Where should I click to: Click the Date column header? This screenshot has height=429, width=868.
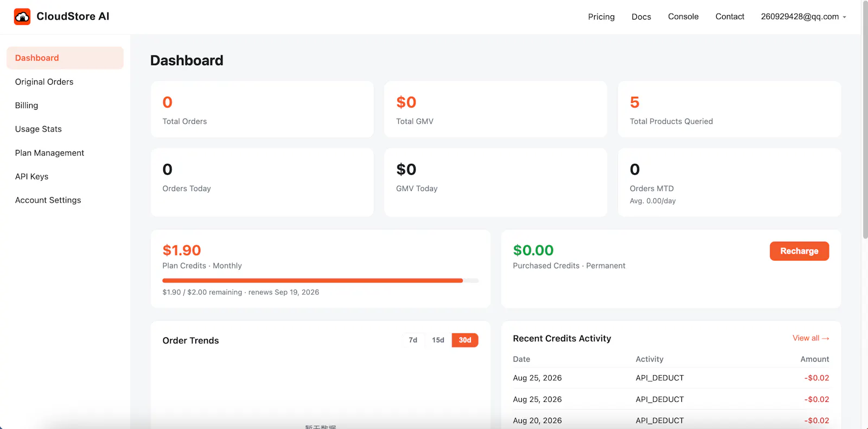pyautogui.click(x=521, y=359)
